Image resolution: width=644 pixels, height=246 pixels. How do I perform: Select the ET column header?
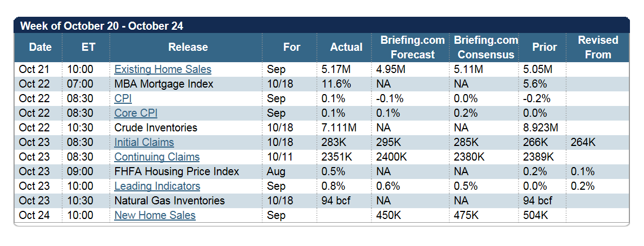pos(88,47)
